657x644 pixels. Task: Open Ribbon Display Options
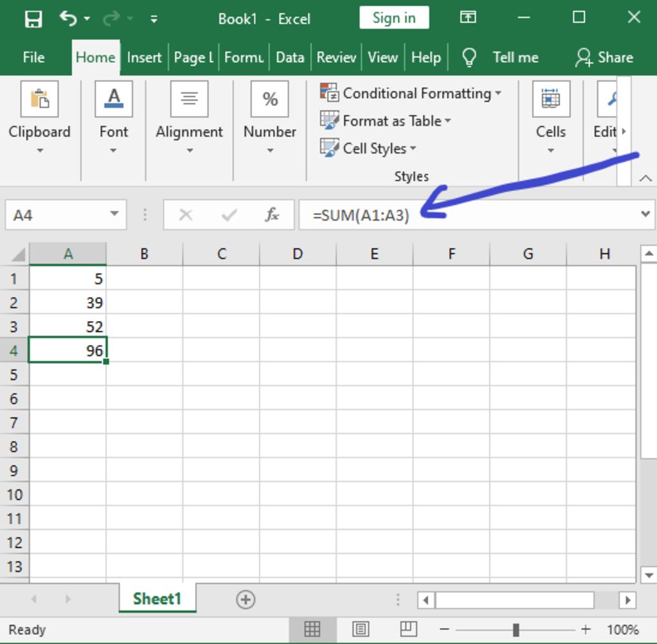[468, 17]
